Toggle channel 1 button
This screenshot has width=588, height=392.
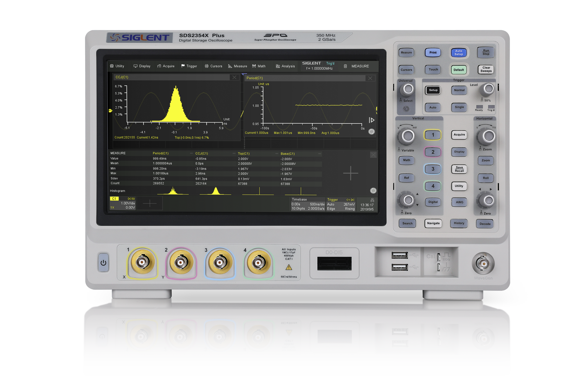coord(432,135)
